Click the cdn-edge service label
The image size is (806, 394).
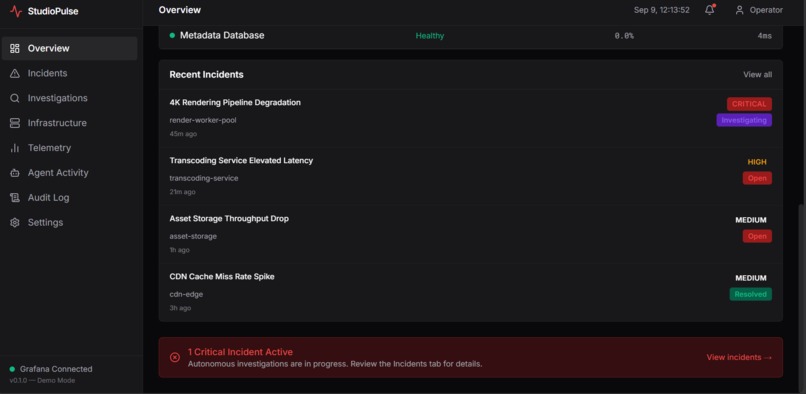(x=186, y=295)
